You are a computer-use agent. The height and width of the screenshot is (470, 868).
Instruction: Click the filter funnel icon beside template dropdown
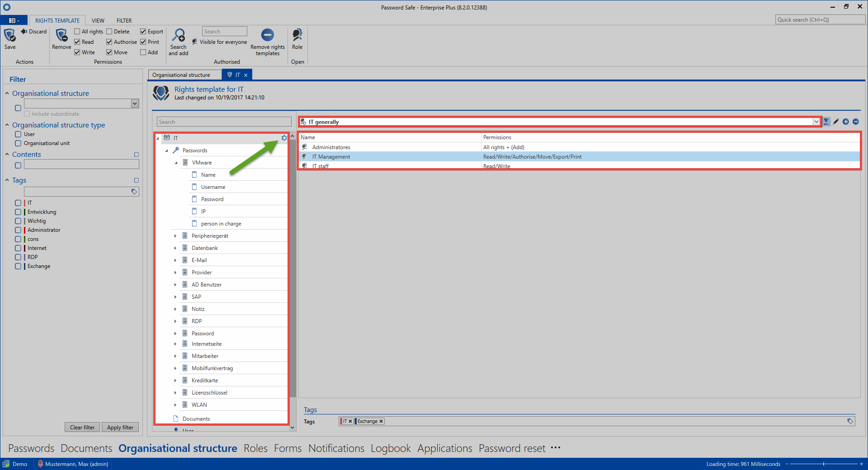(826, 122)
